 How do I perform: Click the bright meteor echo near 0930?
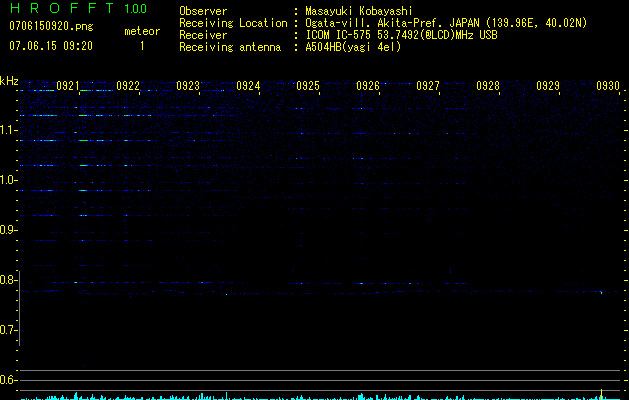click(601, 292)
